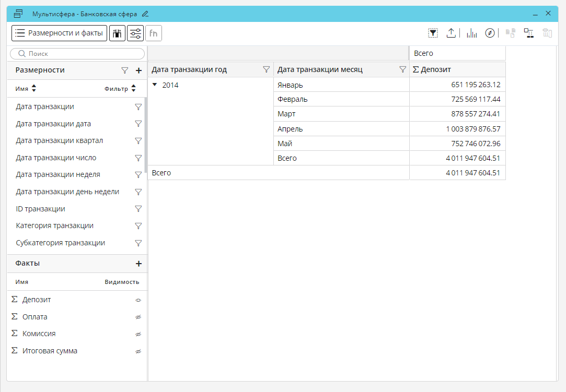Show the Оплата fact via eye icon
Image resolution: width=566 pixels, height=392 pixels.
click(x=138, y=317)
